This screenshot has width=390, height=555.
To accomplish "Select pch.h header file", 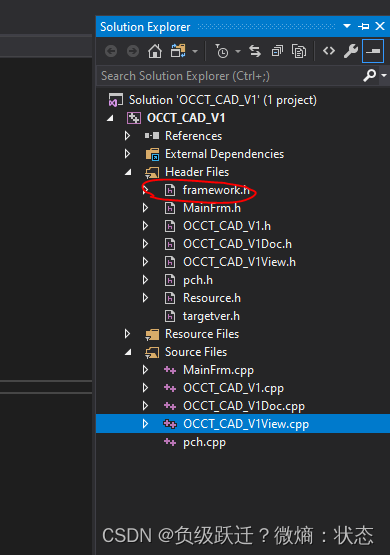I will pos(198,280).
